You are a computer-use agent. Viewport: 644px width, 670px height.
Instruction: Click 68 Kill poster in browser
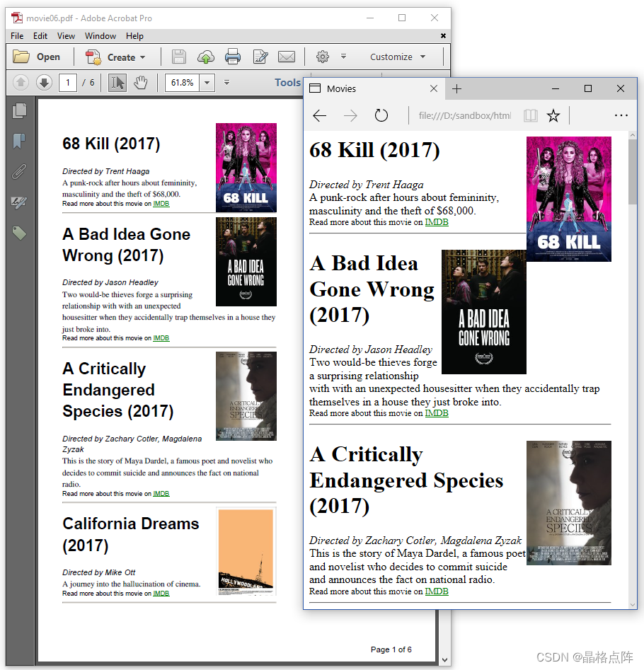tap(569, 199)
